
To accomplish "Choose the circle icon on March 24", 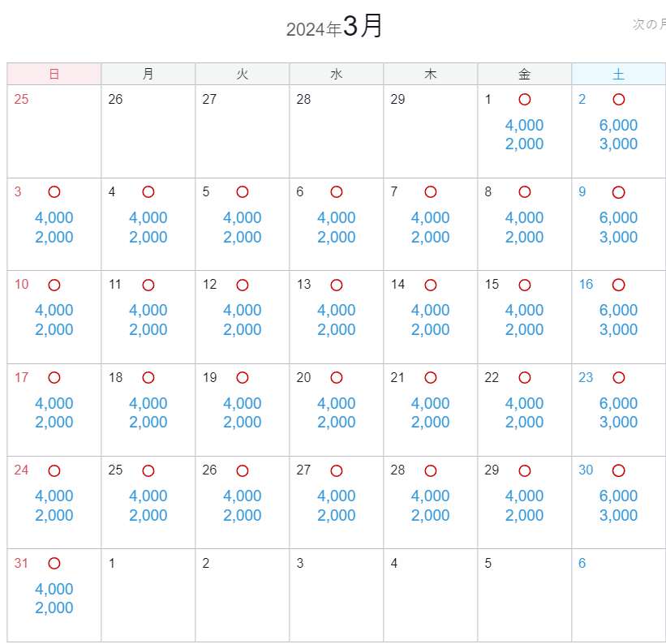I will [54, 470].
